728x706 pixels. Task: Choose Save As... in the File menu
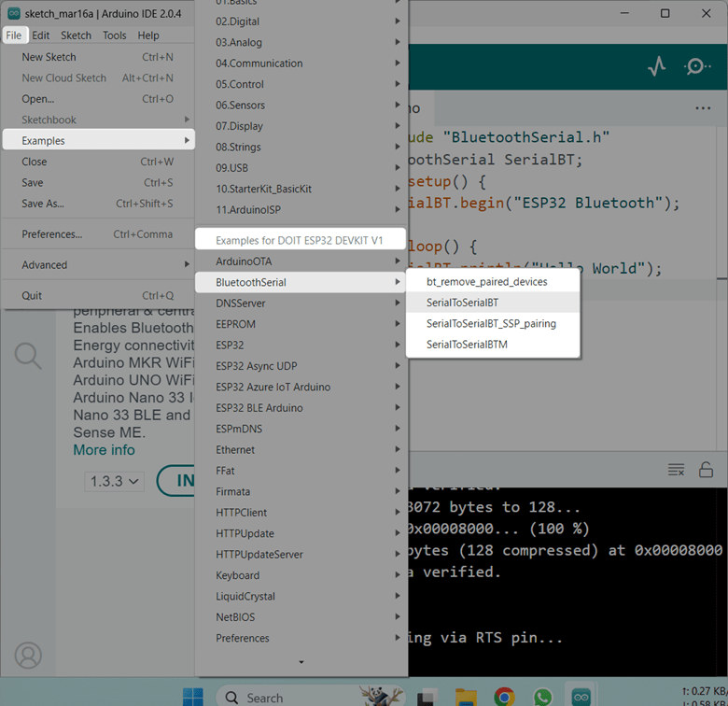[x=98, y=204]
